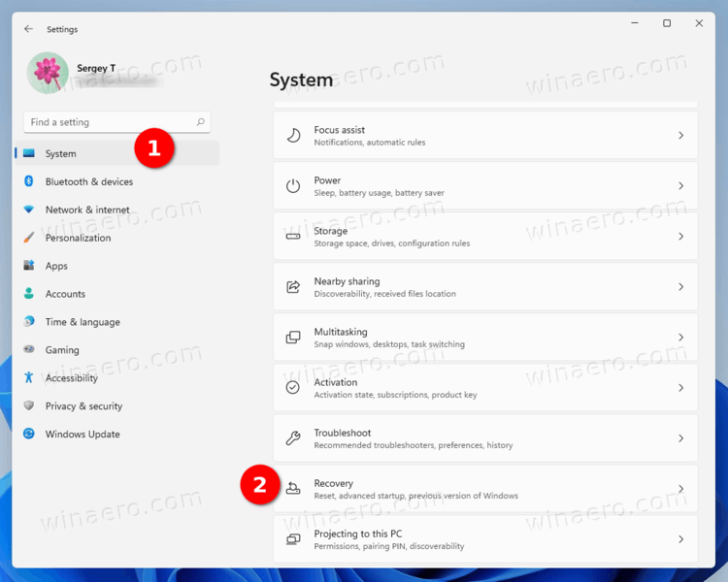728x582 pixels.
Task: Click the Network wifi icon in sidebar
Action: [x=29, y=210]
